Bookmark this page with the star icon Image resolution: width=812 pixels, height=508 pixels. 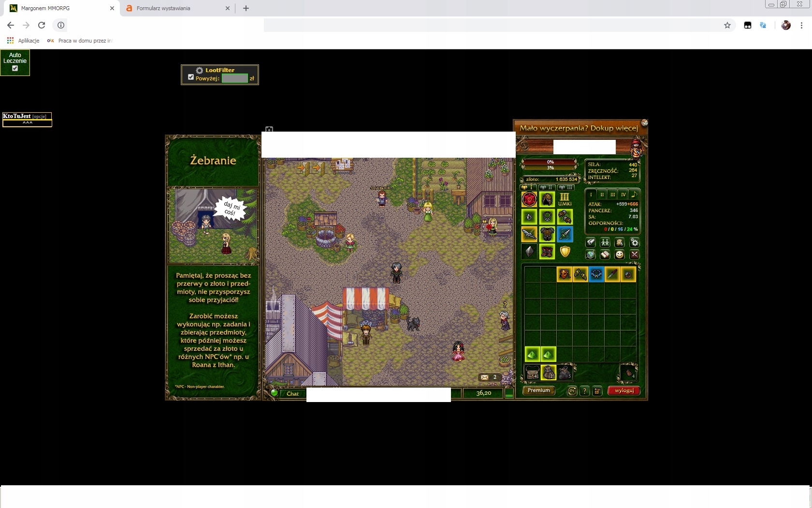(x=727, y=25)
